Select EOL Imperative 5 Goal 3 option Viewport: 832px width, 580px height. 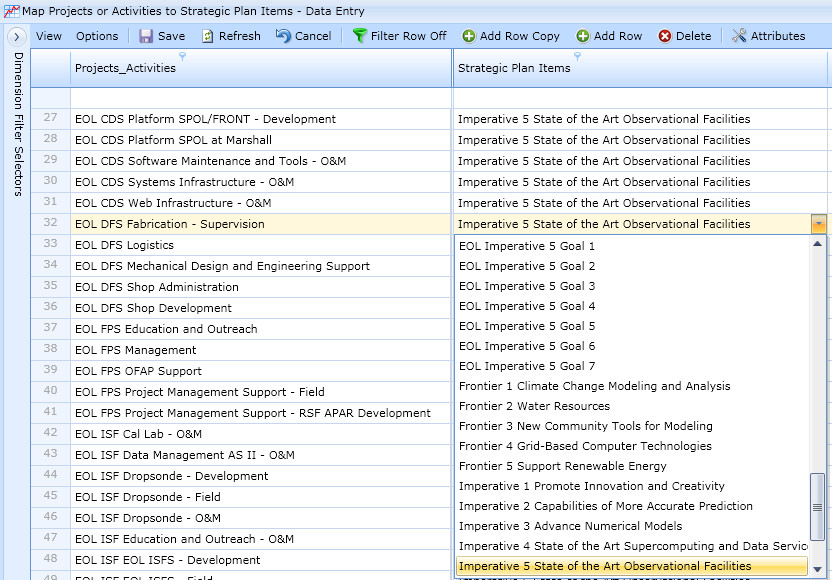point(631,287)
